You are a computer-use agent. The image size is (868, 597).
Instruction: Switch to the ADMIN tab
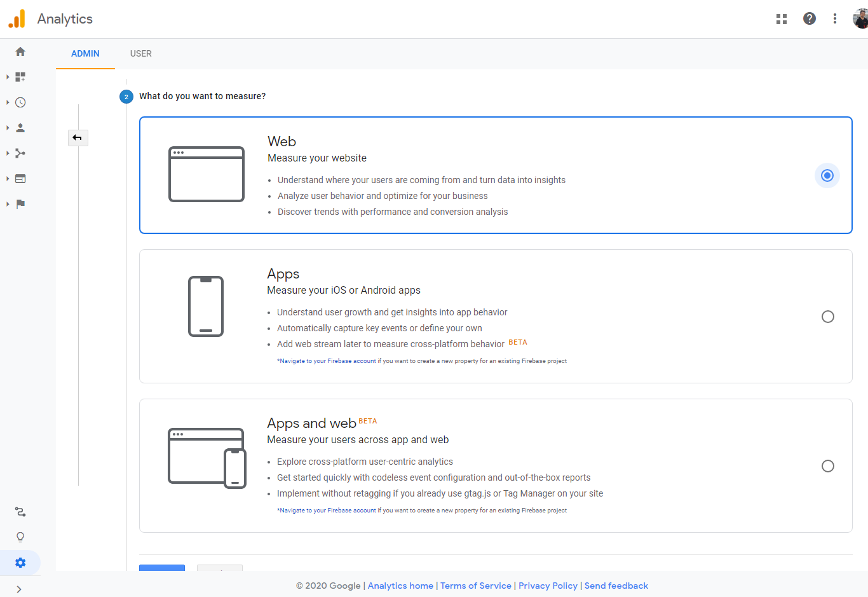click(x=85, y=54)
